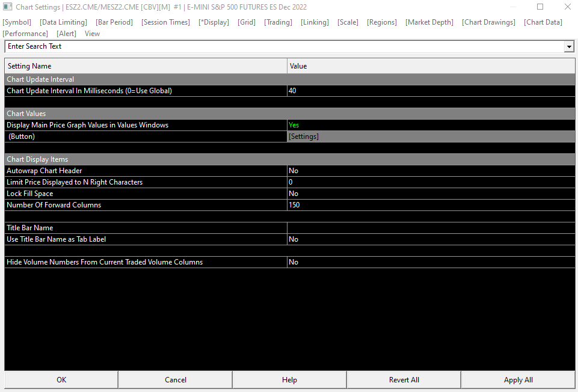
Task: Edit the Chart Update Interval value 40
Action: (431, 91)
